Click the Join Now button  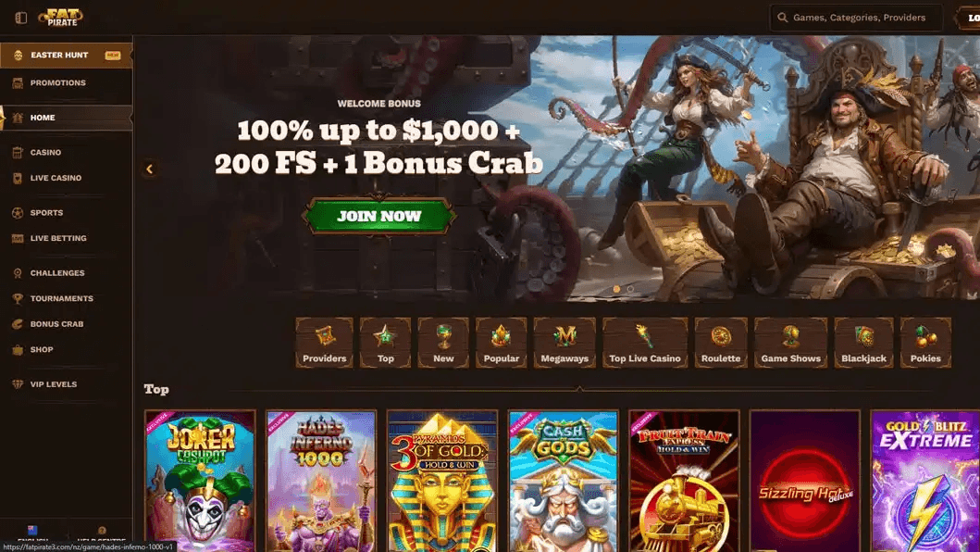click(x=378, y=216)
